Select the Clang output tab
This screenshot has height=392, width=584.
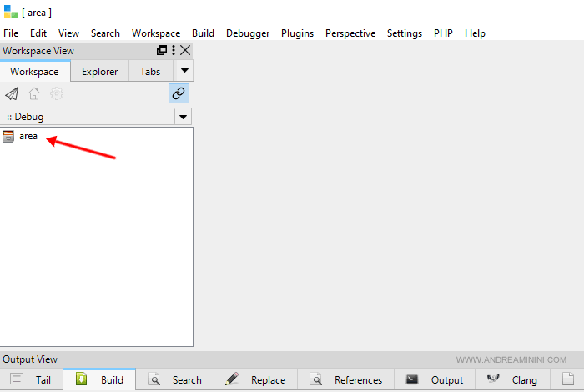coord(513,379)
